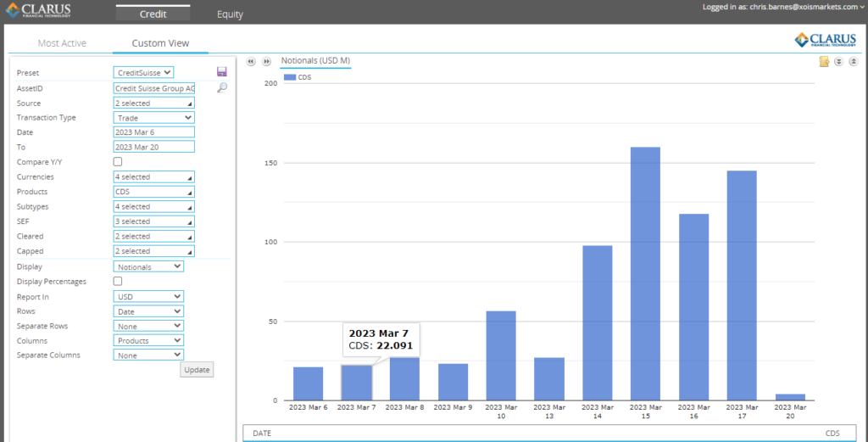Toggle the CDS legend swatch
This screenshot has width=868, height=442.
coord(290,77)
